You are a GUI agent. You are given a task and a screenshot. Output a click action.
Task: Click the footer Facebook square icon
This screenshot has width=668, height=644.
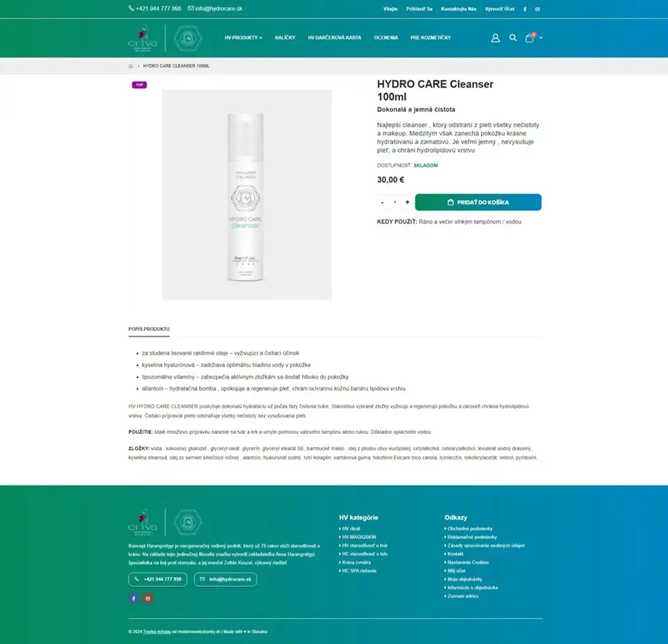134,598
